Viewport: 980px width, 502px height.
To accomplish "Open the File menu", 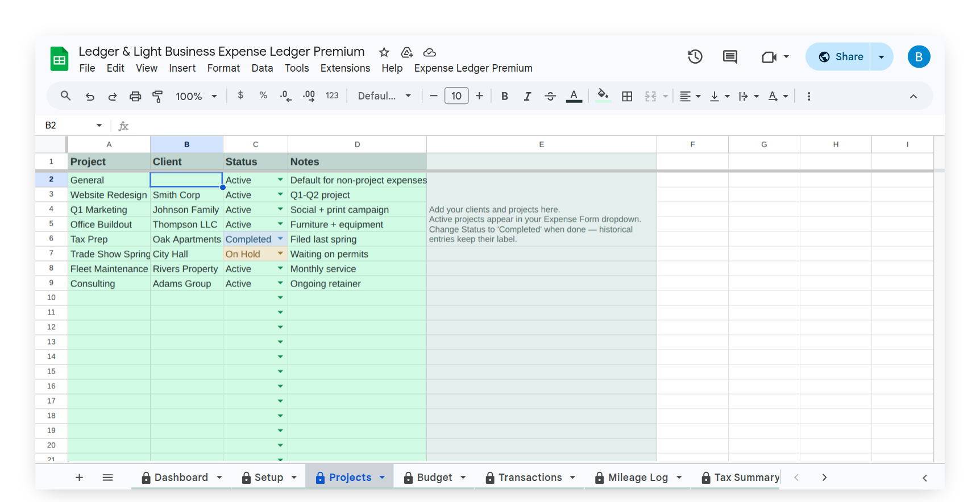I will pos(87,68).
